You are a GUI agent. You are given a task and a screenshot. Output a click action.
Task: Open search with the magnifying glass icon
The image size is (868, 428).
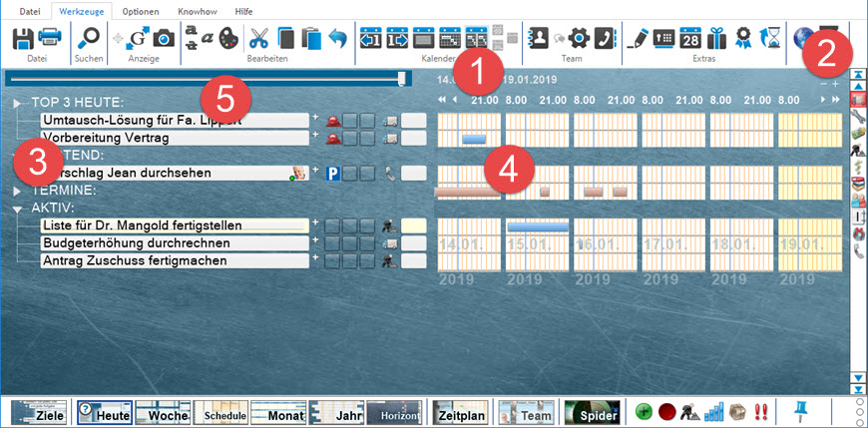tap(89, 39)
